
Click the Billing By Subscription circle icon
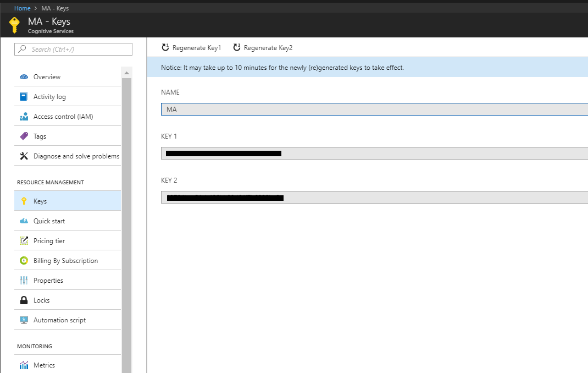24,260
